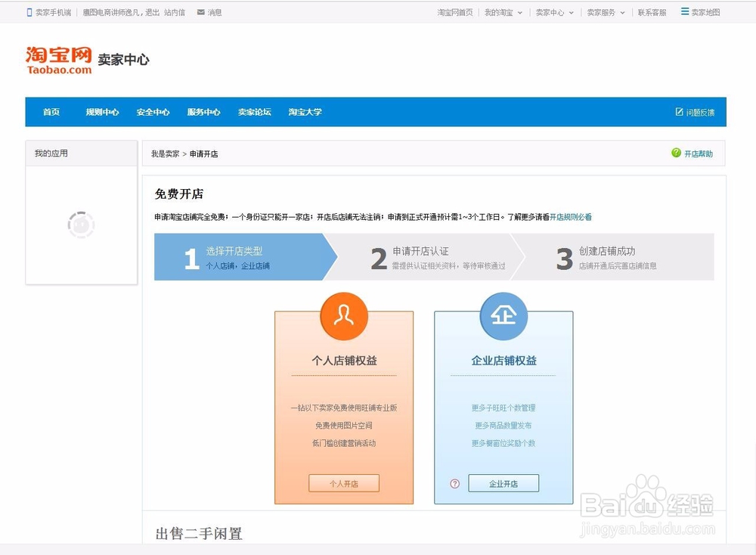This screenshot has height=555, width=756.
Task: Click the 卖家地图 link
Action: (705, 13)
